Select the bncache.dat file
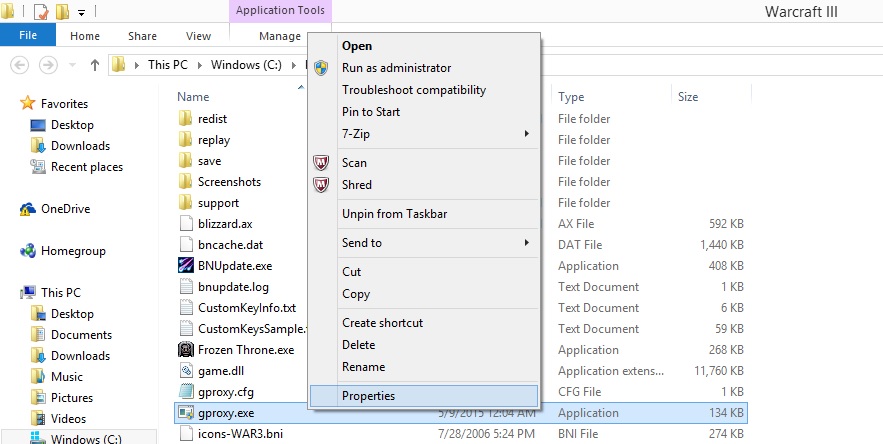 230,245
